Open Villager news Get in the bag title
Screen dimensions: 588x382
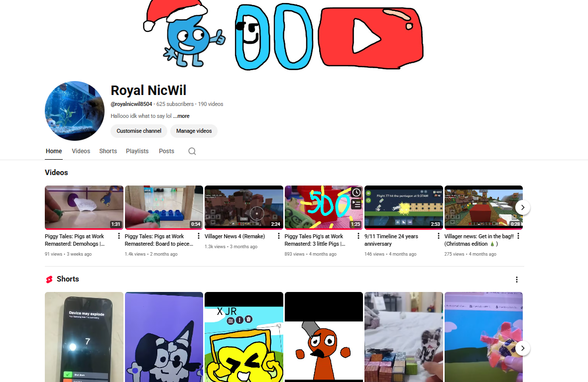(x=479, y=240)
